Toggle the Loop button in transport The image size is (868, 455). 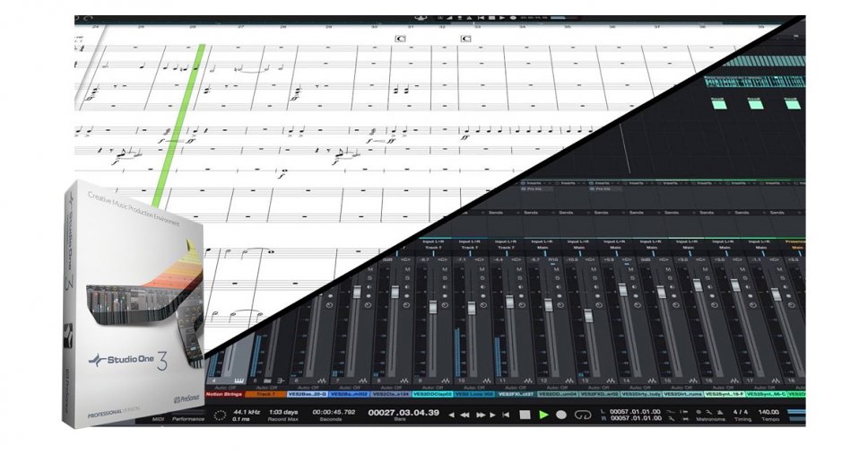[583, 415]
